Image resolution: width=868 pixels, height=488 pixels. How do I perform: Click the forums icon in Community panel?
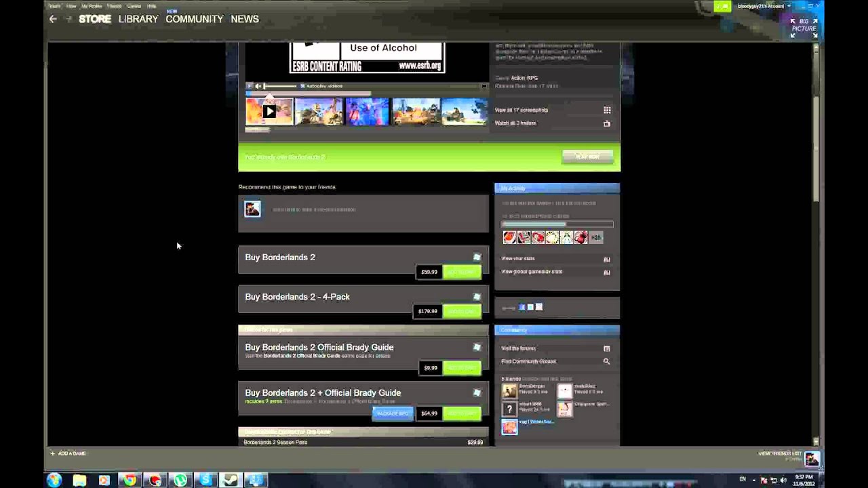[607, 348]
